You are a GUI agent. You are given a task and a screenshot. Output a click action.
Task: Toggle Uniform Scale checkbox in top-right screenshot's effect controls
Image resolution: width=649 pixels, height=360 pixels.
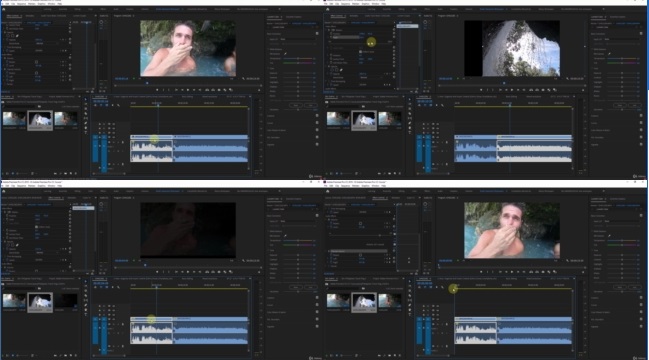[361, 52]
